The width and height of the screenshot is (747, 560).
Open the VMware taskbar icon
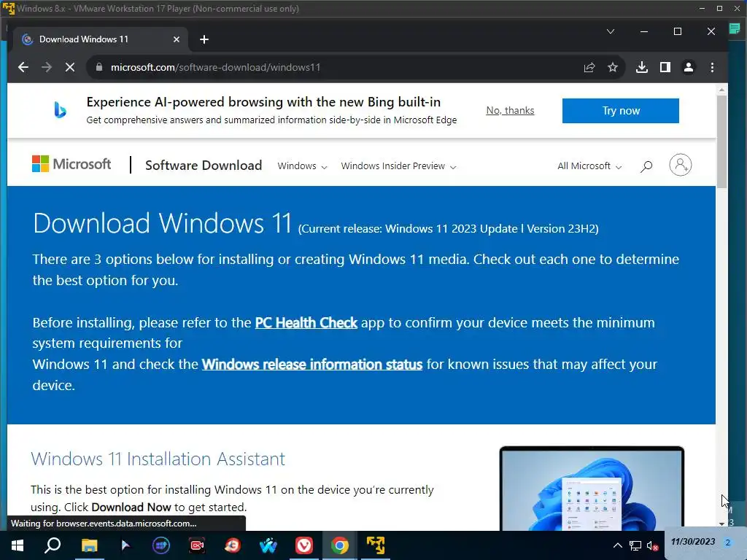[376, 545]
